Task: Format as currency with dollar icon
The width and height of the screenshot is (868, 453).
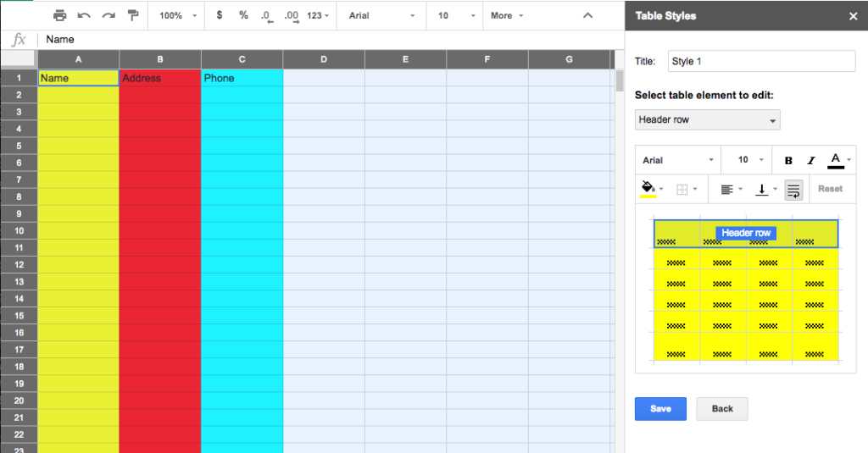Action: click(x=220, y=15)
